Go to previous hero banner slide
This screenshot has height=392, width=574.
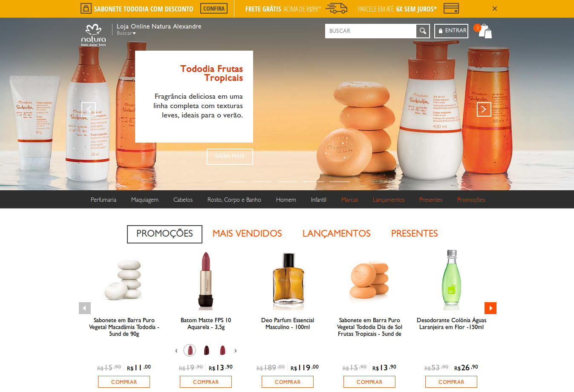point(89,109)
